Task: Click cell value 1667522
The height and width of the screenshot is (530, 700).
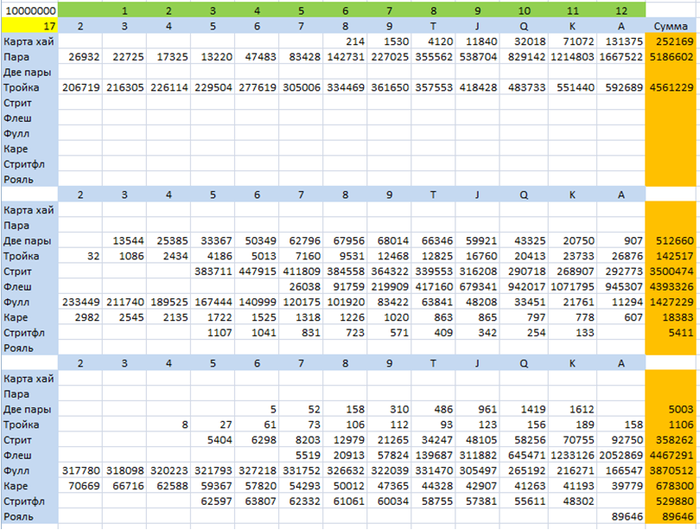Action: pos(621,57)
